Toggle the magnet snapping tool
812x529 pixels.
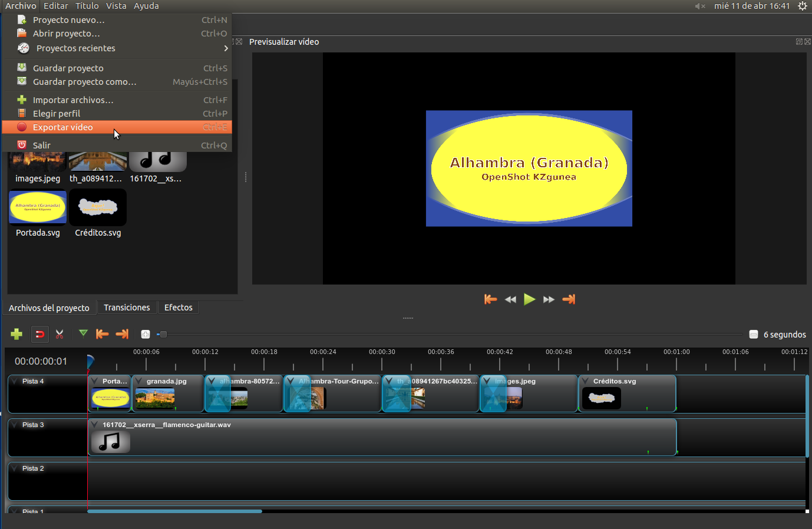(39, 334)
